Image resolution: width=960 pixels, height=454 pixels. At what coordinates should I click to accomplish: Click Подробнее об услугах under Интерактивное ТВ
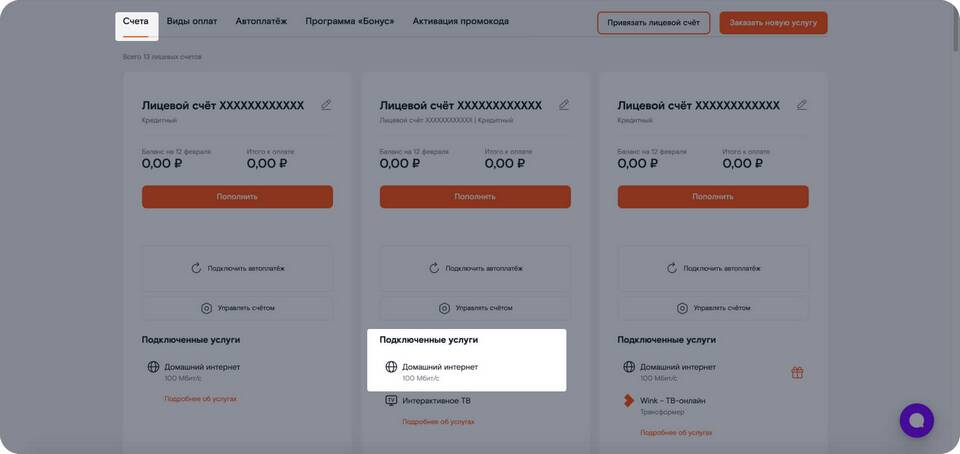438,422
